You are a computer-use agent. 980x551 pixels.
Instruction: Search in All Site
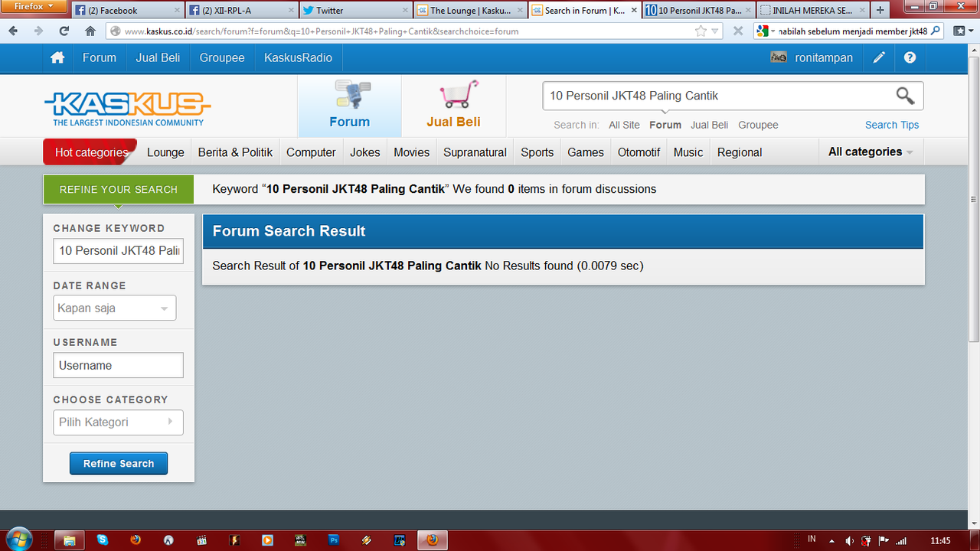[624, 125]
